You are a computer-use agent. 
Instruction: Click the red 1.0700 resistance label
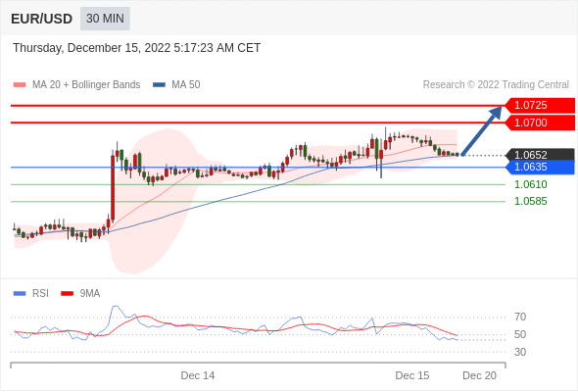tap(540, 122)
